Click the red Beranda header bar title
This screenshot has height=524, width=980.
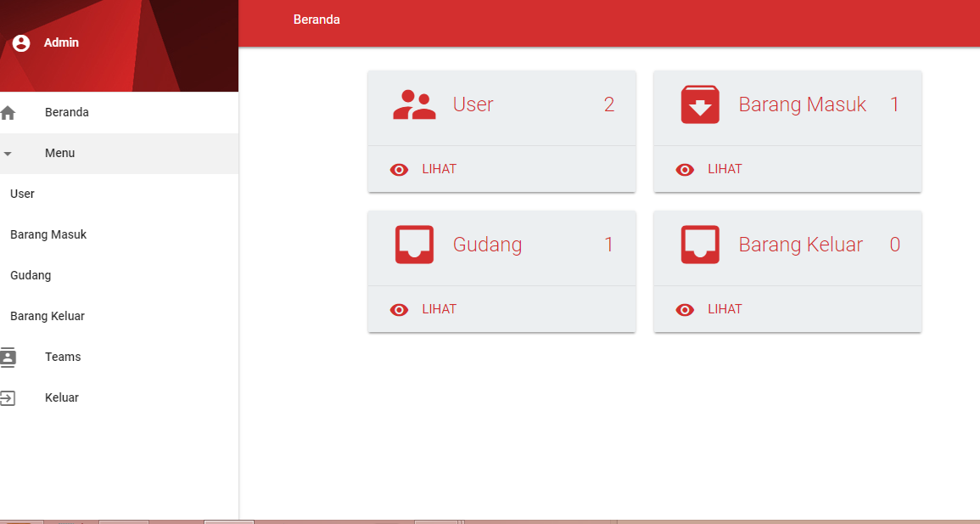click(316, 19)
